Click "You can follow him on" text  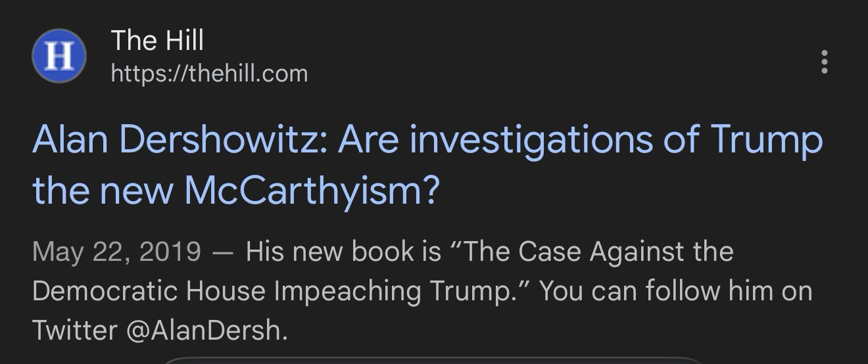[x=676, y=291]
